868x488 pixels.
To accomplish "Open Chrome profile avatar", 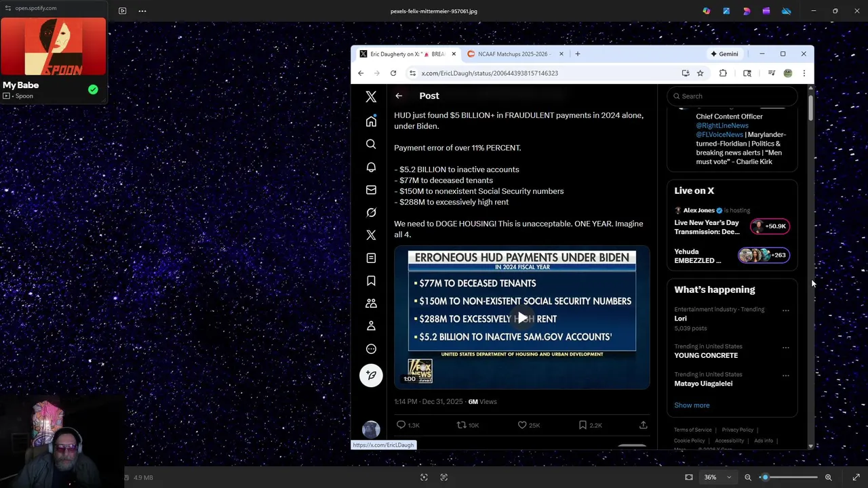I will (x=787, y=73).
